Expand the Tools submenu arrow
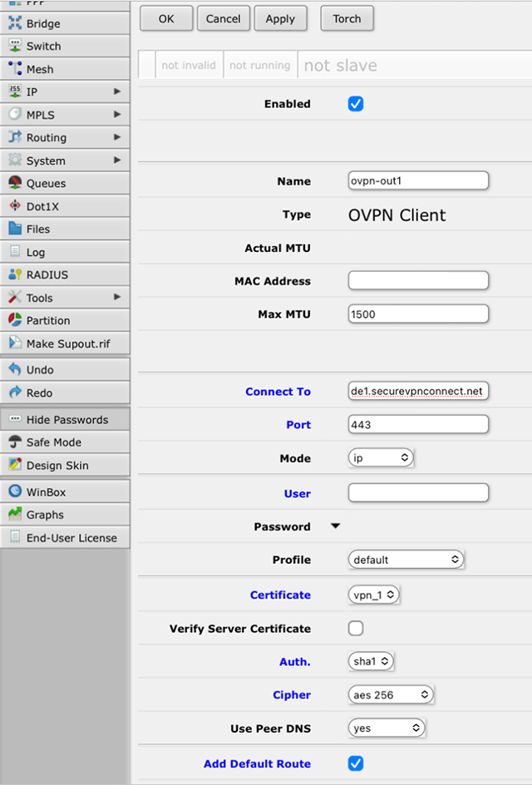The width and height of the screenshot is (532, 785). pos(117,297)
